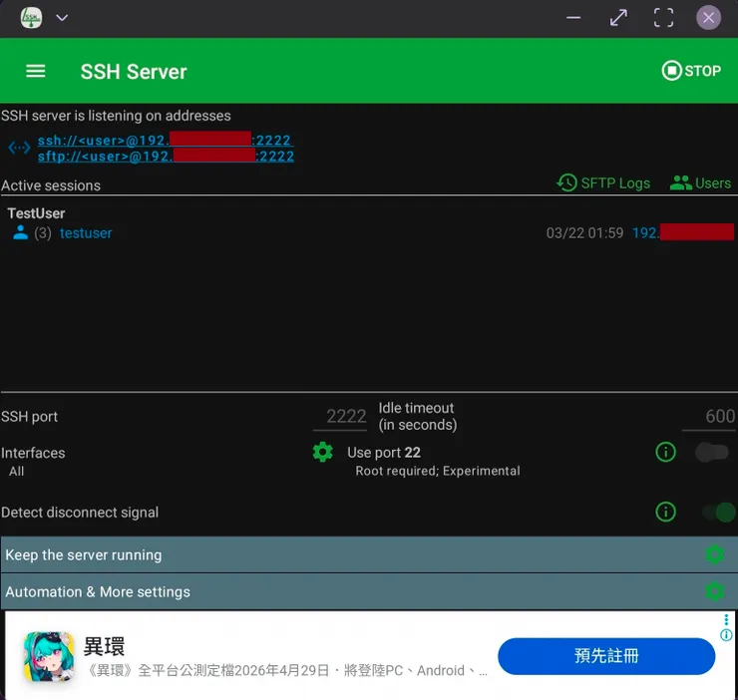
Task: Expand the title bar dropdown chevron
Action: (62, 18)
